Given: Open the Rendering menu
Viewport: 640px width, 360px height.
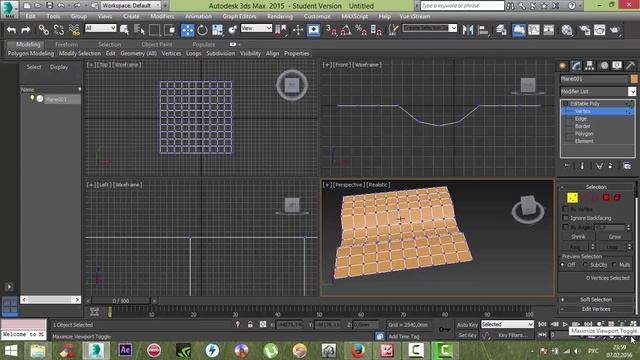Looking at the screenshot, I should tap(280, 16).
